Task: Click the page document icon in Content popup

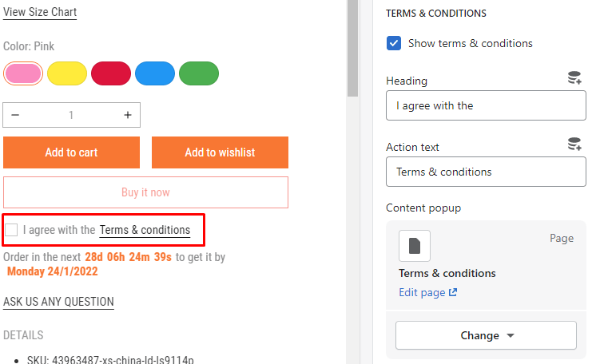Action: [414, 246]
